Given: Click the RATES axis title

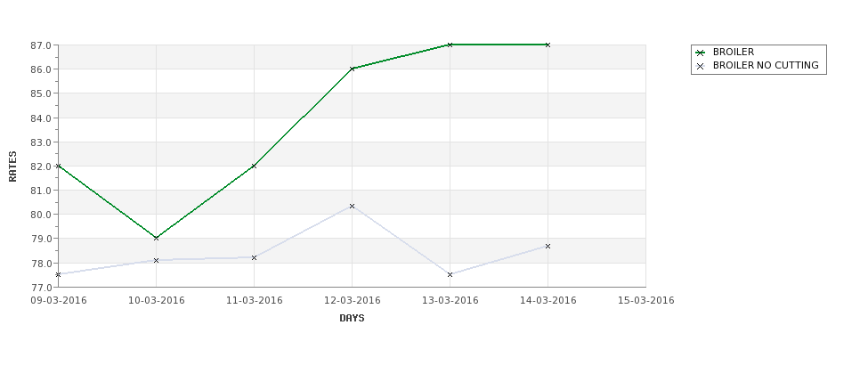Looking at the screenshot, I should click(x=12, y=167).
